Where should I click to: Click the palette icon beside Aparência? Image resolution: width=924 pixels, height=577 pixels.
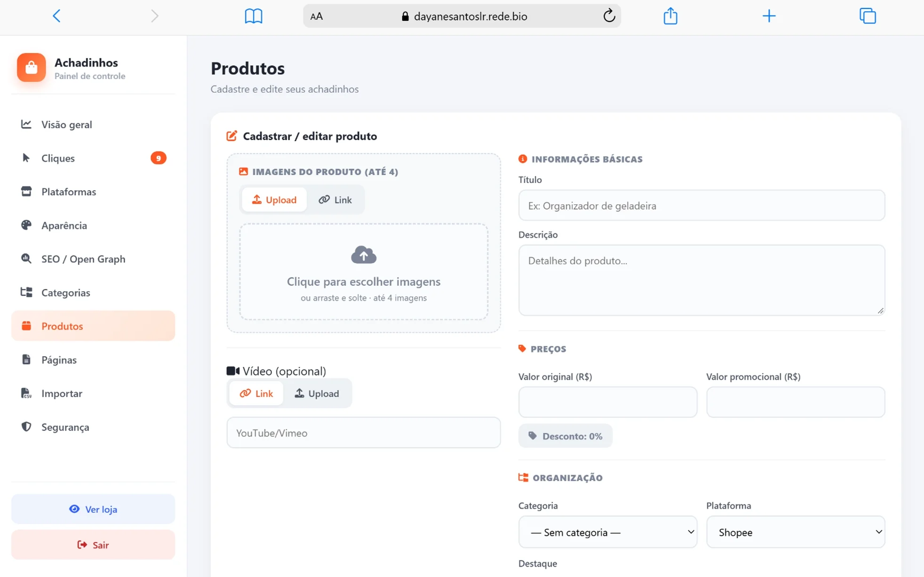(x=26, y=225)
